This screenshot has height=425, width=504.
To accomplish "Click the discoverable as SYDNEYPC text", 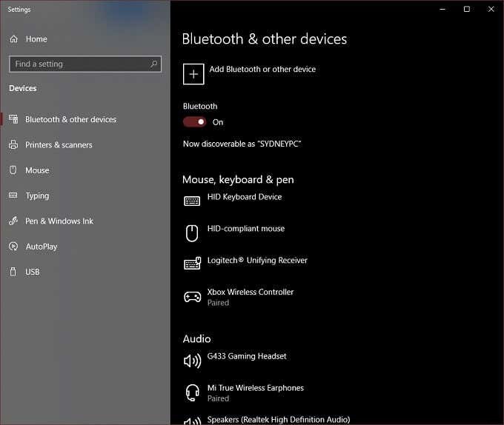I will [242, 144].
